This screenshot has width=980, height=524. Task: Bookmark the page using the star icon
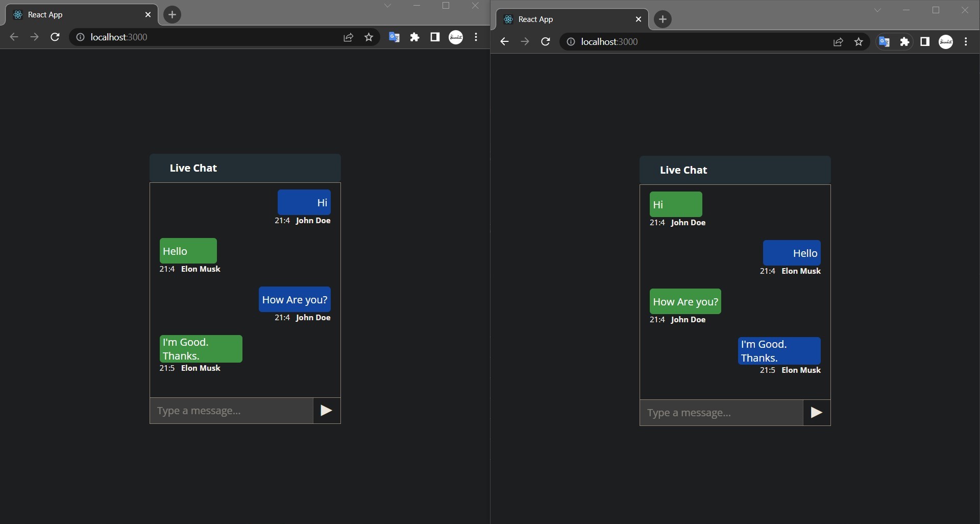369,37
